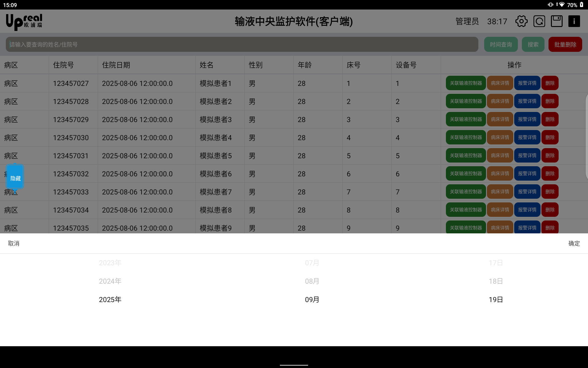Click the 时间查询 button
The image size is (588, 368).
[501, 44]
